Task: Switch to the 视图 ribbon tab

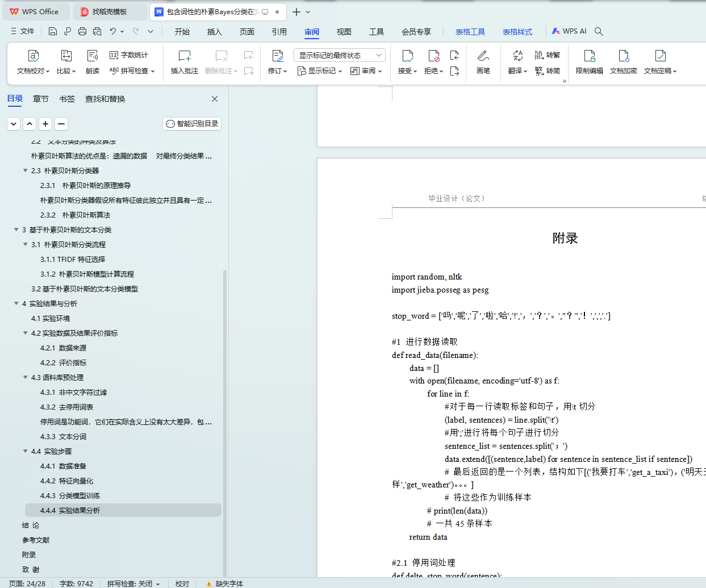Action: pyautogui.click(x=344, y=32)
